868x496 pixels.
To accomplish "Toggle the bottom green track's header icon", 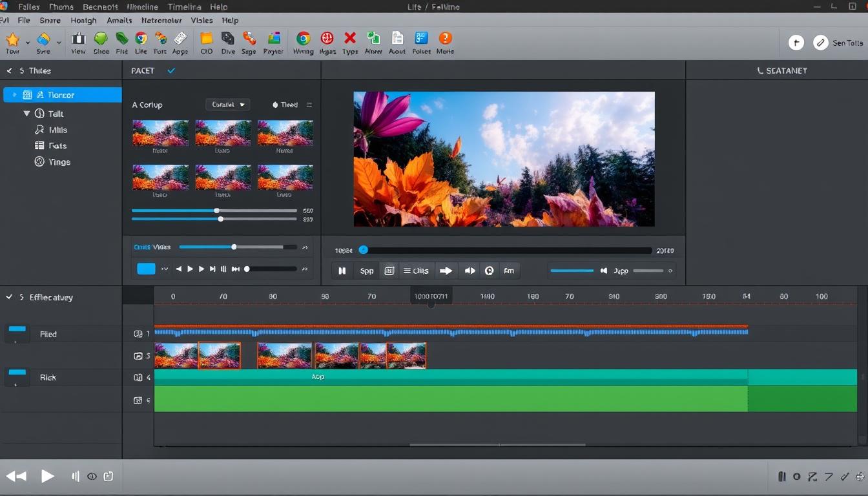I will 138,400.
